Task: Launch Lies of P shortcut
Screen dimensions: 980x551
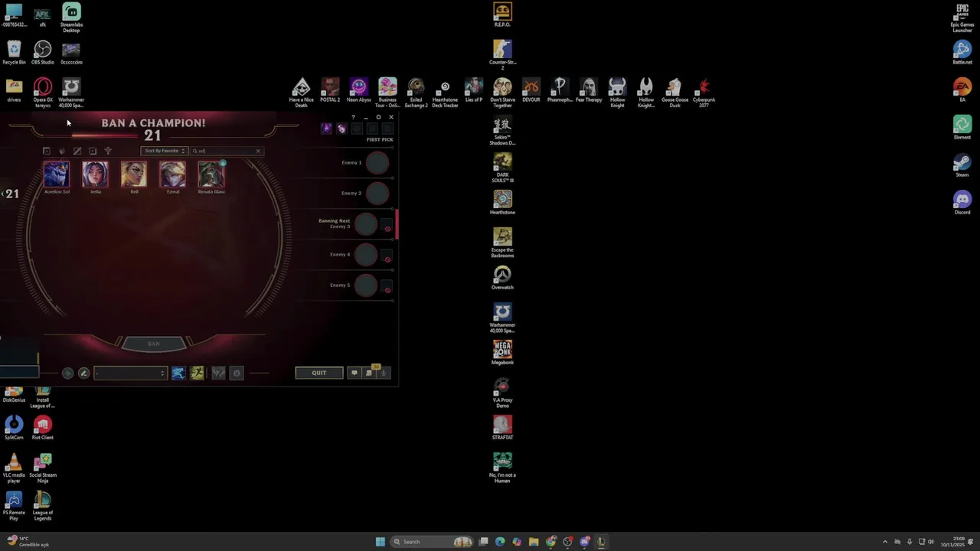Action: click(474, 90)
